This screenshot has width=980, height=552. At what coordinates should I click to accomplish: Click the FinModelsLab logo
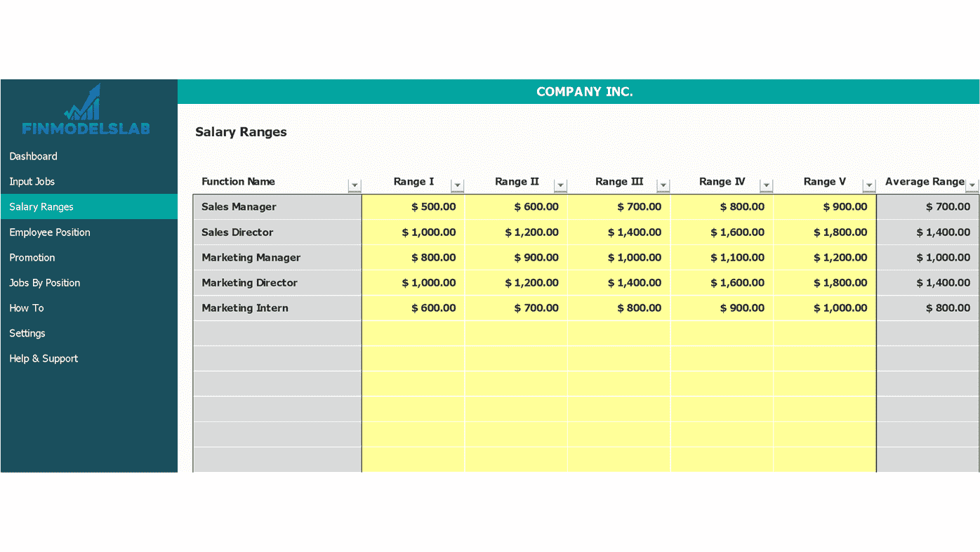(x=86, y=110)
